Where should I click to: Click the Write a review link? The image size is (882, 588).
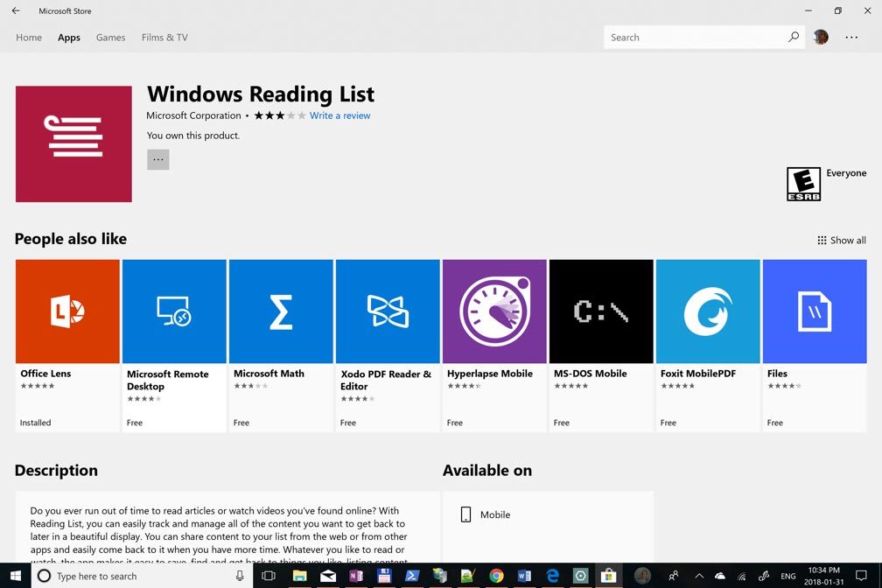[339, 115]
